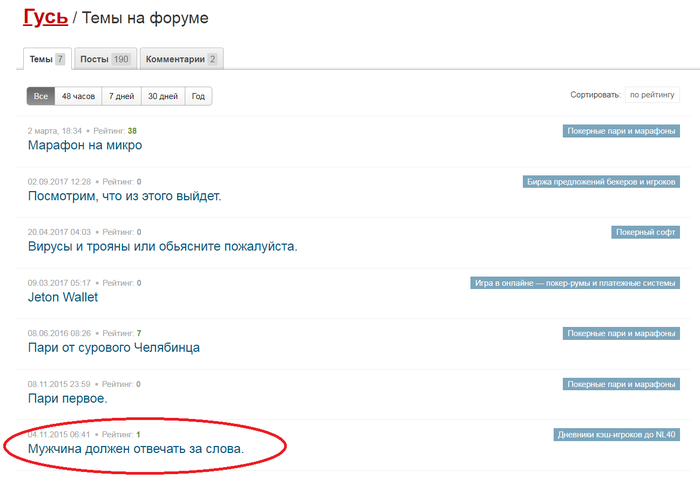Click the count badge 2 on Комментарии
This screenshot has height=479, width=700.
(212, 59)
